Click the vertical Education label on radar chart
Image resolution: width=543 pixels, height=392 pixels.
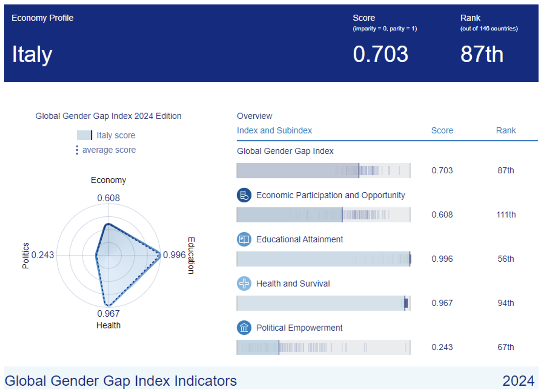(191, 255)
